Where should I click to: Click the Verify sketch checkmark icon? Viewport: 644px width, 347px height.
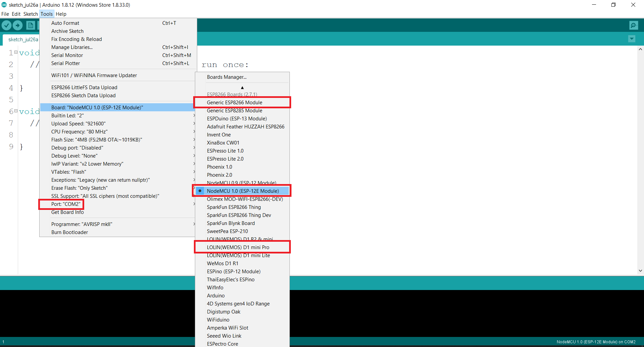6,25
